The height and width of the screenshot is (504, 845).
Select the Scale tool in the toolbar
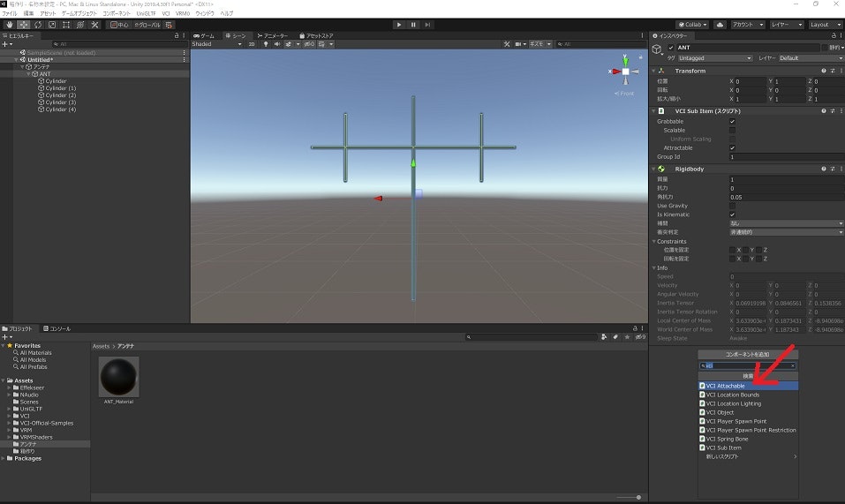point(52,25)
